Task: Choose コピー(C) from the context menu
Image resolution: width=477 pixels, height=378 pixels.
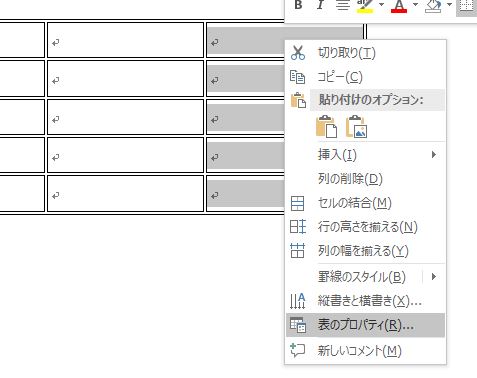Action: pyautogui.click(x=365, y=77)
